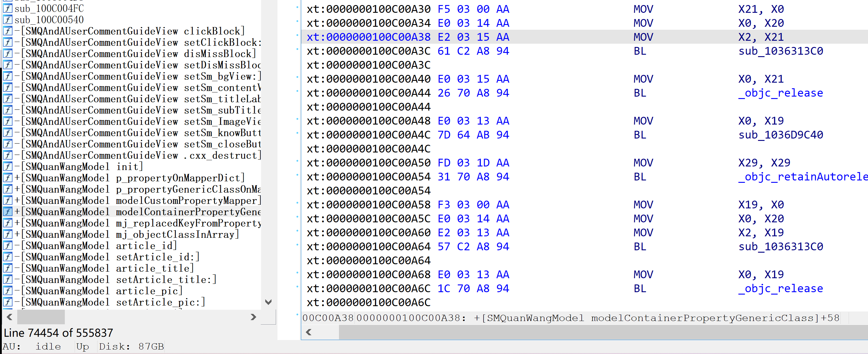The height and width of the screenshot is (354, 868).
Task: Click highlighted function icon for modelContainerPropertyGenericClass
Action: [x=7, y=212]
